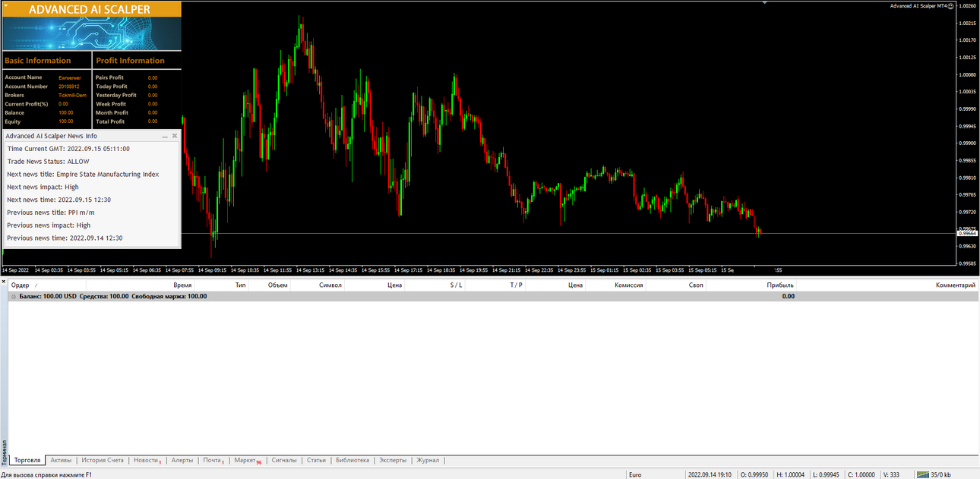Click the connection status bars icon
Image resolution: width=980 pixels, height=479 pixels.
[x=923, y=474]
